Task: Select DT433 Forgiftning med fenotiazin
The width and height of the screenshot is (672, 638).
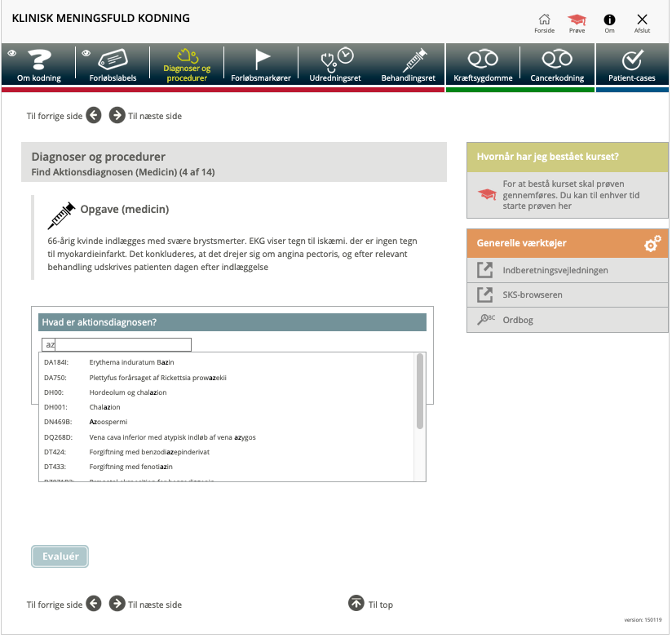Action: pos(228,467)
